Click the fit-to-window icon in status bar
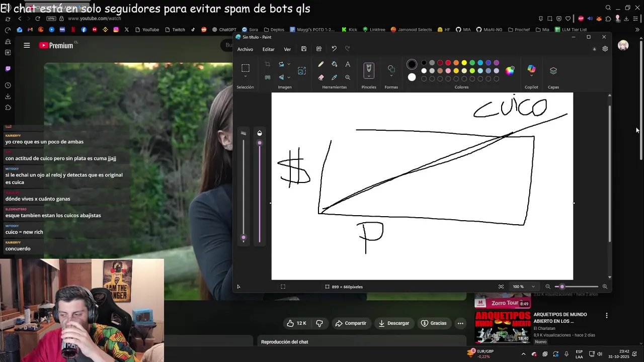644x362 pixels. pyautogui.click(x=501, y=287)
